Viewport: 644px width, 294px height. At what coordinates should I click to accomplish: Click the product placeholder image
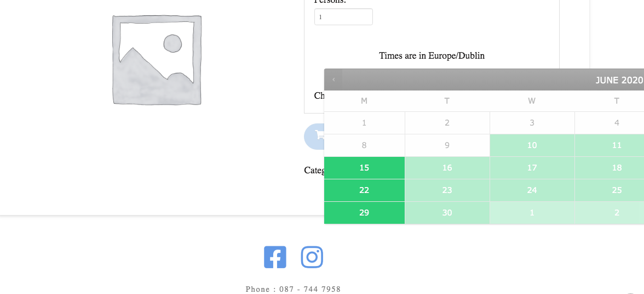(157, 60)
